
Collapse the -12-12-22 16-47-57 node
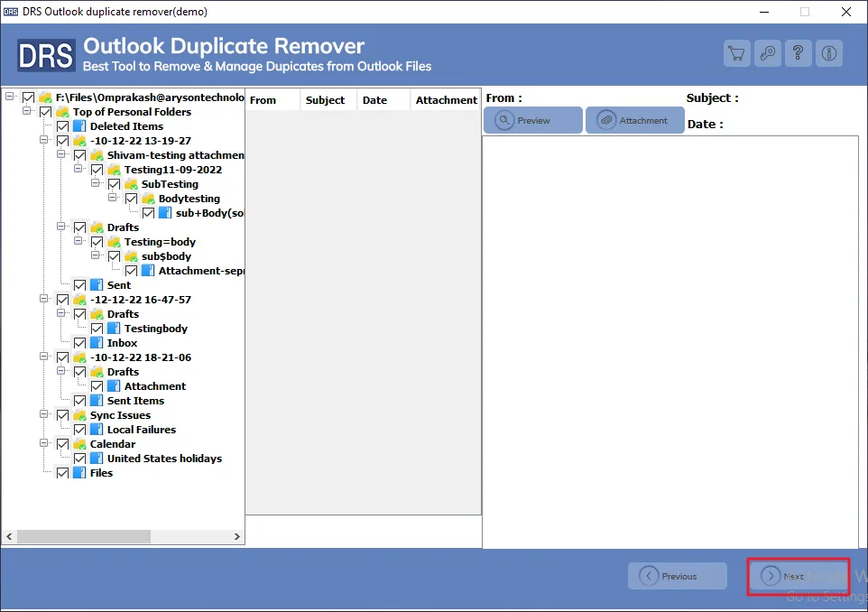[x=43, y=299]
